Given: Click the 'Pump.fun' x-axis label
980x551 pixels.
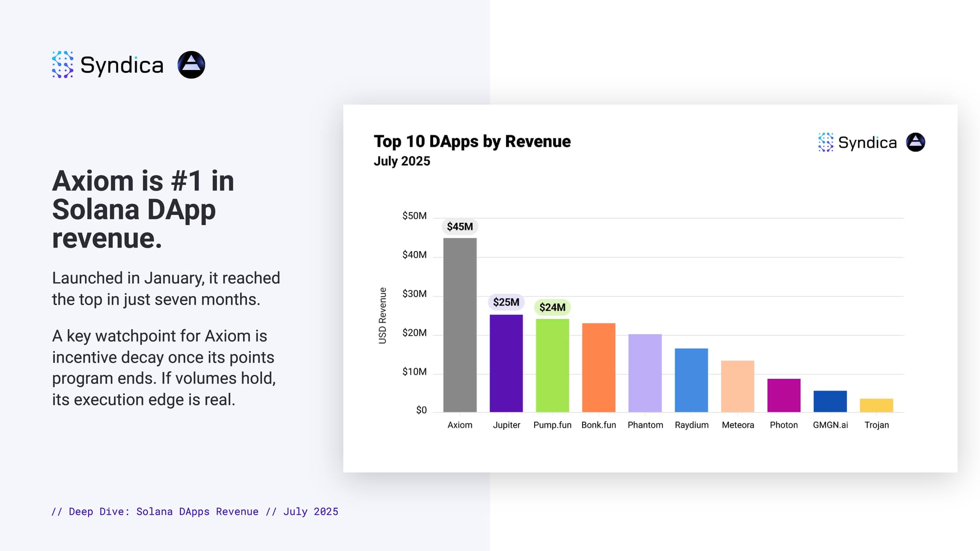Looking at the screenshot, I should [552, 425].
